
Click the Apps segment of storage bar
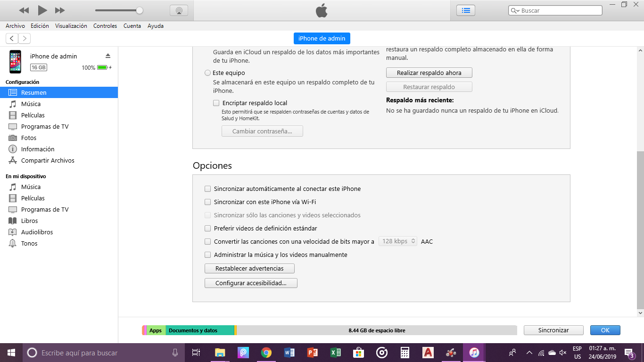click(x=156, y=330)
